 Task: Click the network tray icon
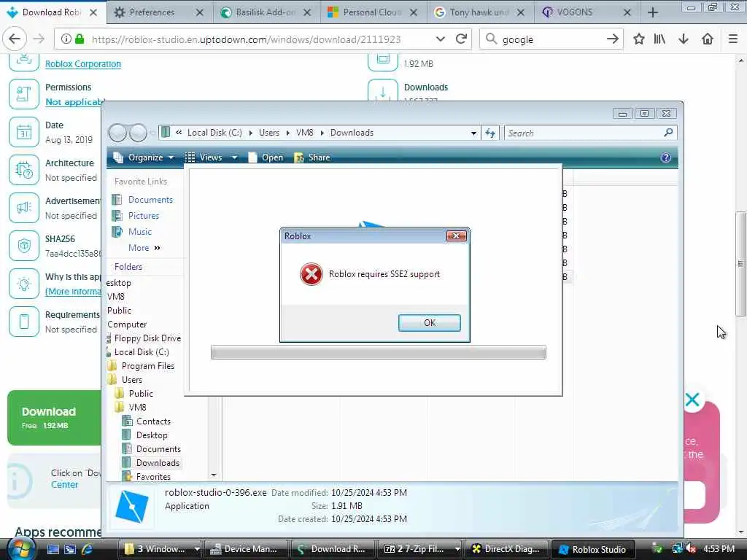point(676,549)
